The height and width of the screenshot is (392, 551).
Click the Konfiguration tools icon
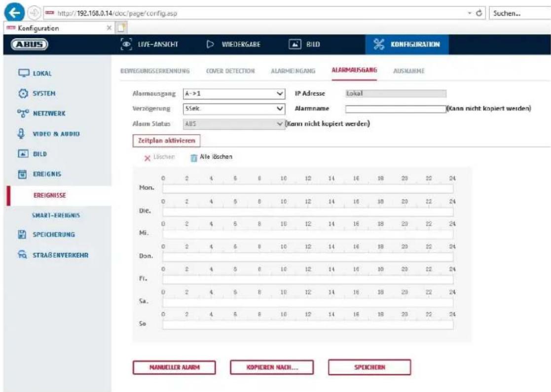379,44
